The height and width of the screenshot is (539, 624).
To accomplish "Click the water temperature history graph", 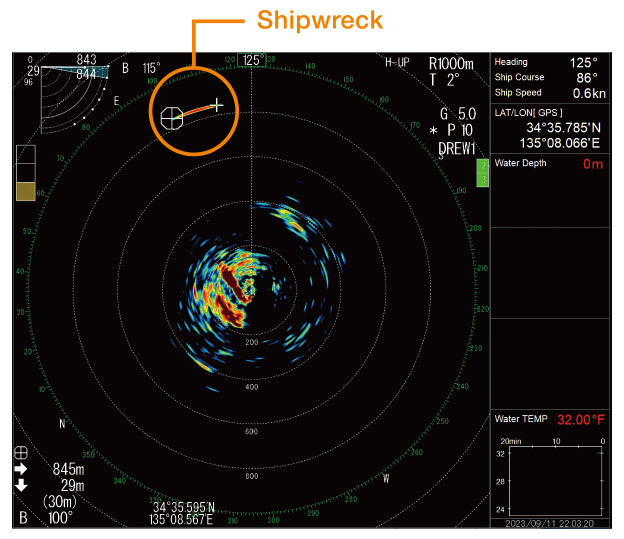I will click(x=556, y=481).
